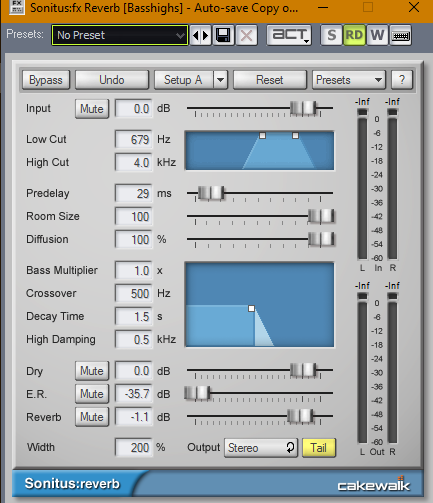Go to previous preset with left arrow
Image resolution: width=433 pixels, height=503 pixels.
pos(196,35)
